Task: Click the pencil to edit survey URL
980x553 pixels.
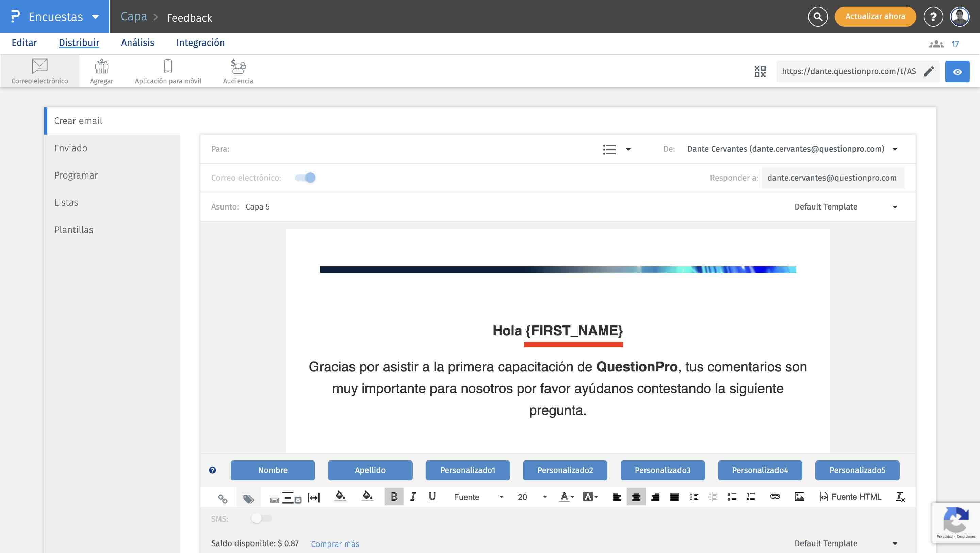Action: 929,71
